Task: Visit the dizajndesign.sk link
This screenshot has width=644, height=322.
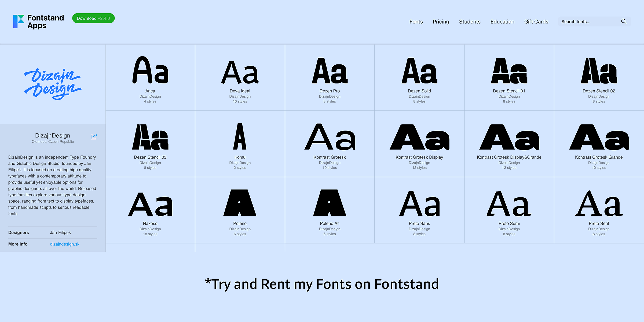Action: 65,244
